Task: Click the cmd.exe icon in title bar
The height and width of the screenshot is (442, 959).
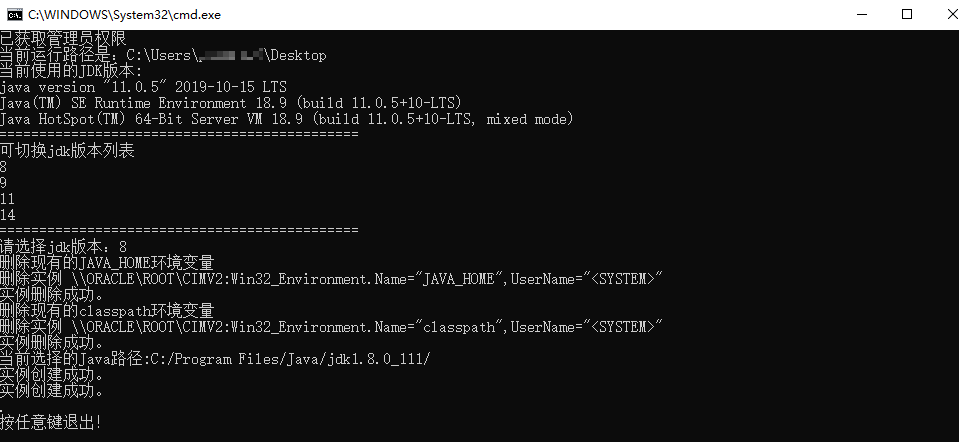Action: pos(13,14)
